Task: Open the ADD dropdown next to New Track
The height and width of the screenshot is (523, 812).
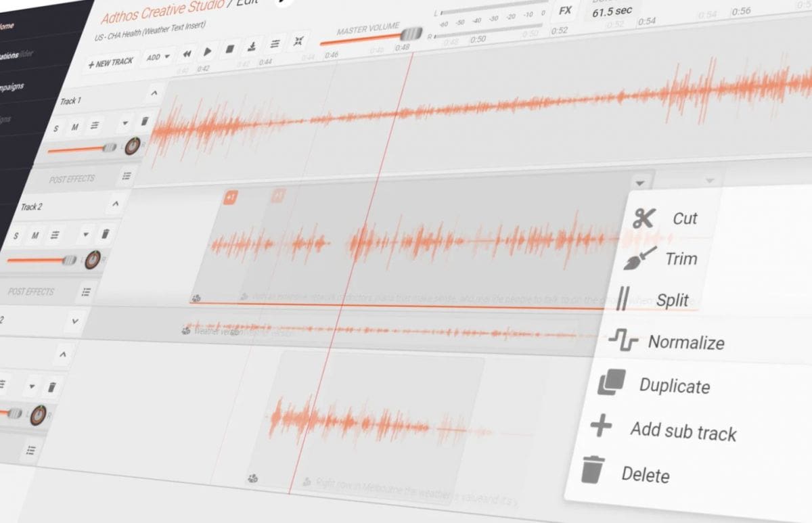Action: (157, 58)
